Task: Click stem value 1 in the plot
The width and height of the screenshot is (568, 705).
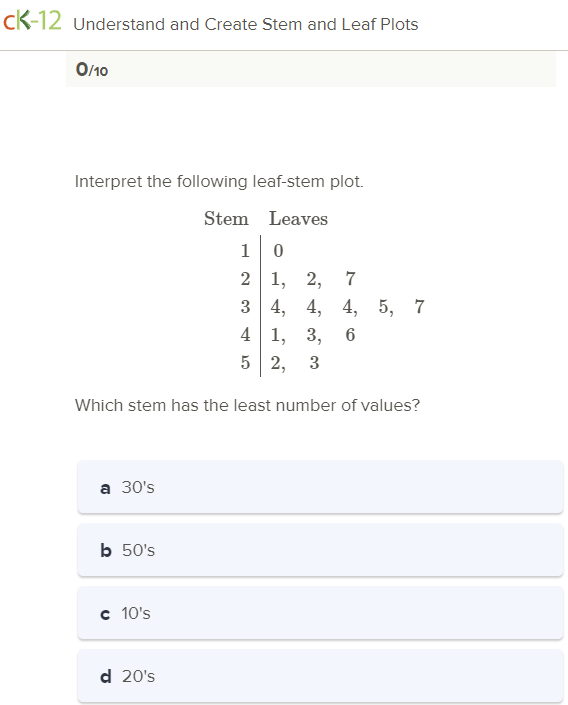Action: click(x=245, y=250)
